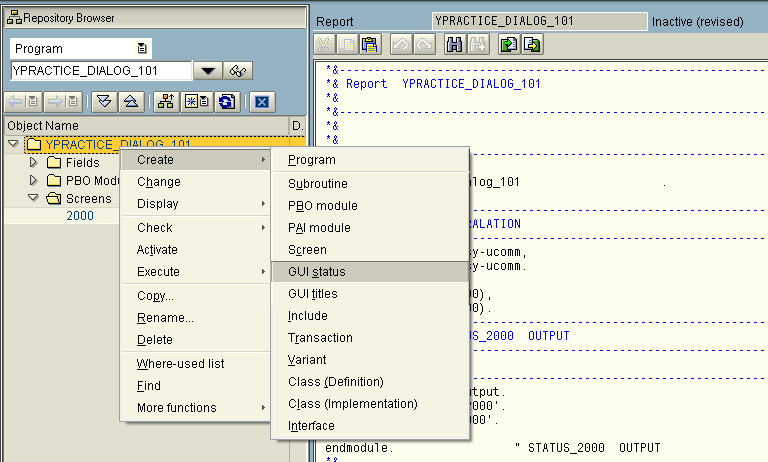Close the Repository Browser with X icon
768x462 pixels.
coord(262,101)
